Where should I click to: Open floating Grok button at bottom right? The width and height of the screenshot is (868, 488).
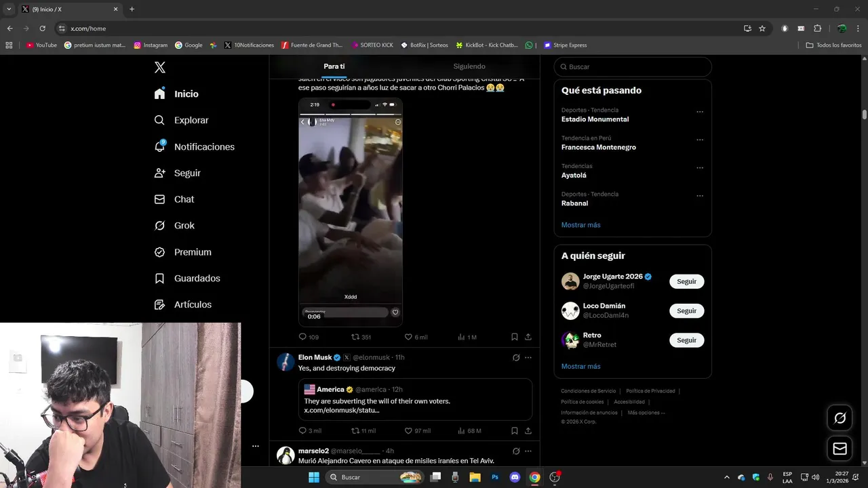click(840, 418)
